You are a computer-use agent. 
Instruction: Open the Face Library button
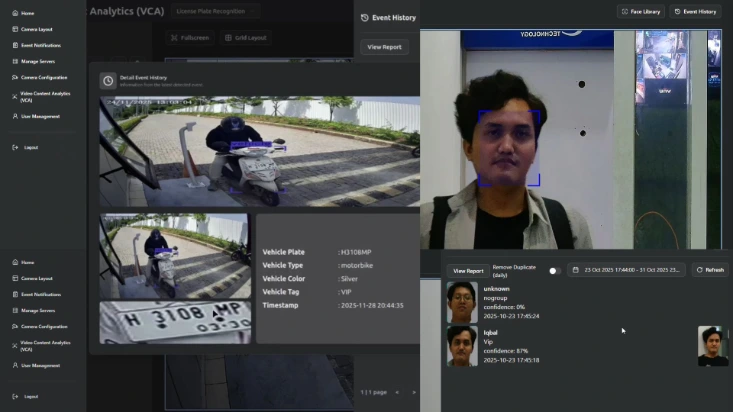click(x=641, y=11)
